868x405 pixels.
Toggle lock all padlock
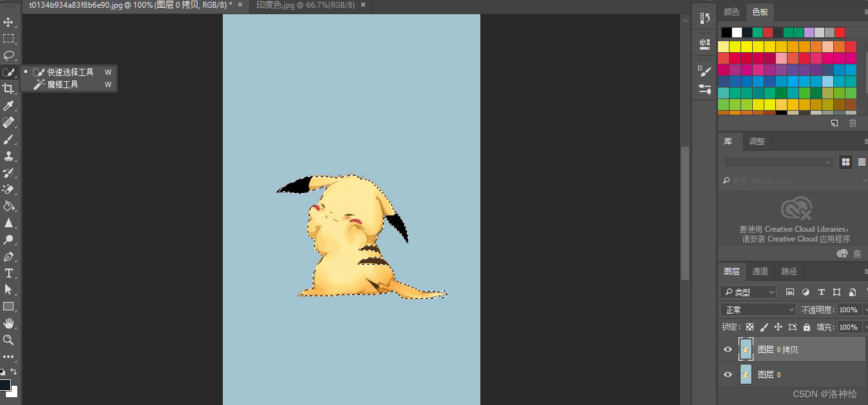coord(807,327)
